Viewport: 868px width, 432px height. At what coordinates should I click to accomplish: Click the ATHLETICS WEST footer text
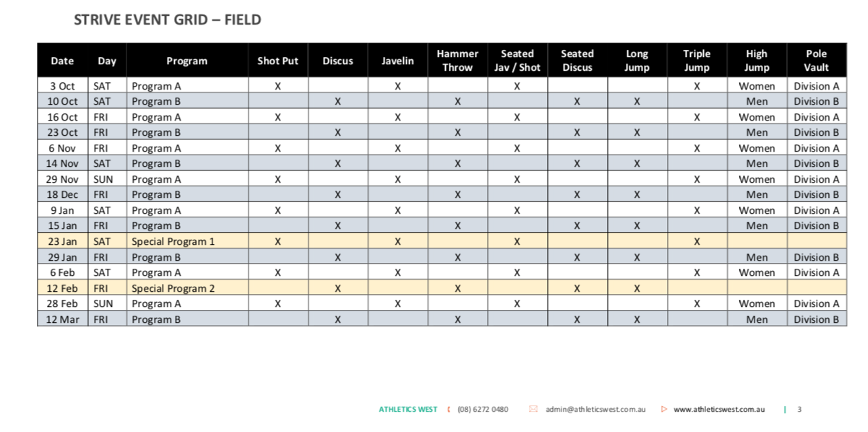[408, 410]
